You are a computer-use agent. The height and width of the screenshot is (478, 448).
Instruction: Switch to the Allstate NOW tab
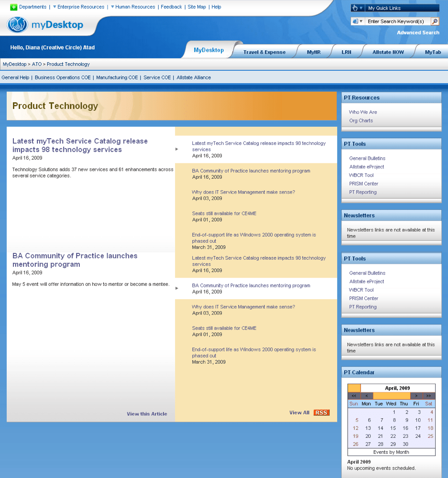point(388,52)
